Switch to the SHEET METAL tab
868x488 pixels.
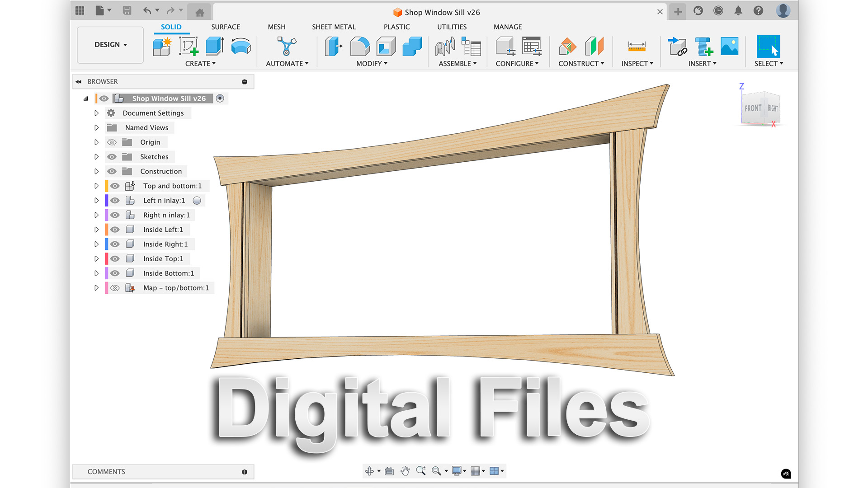(x=334, y=27)
